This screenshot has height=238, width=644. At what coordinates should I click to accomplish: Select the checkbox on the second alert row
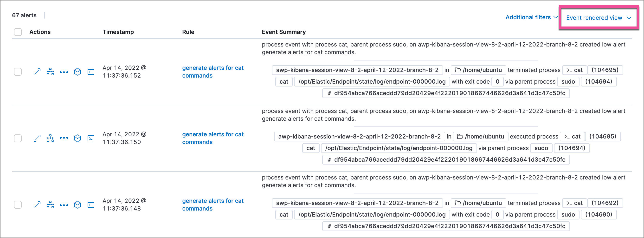click(x=18, y=138)
